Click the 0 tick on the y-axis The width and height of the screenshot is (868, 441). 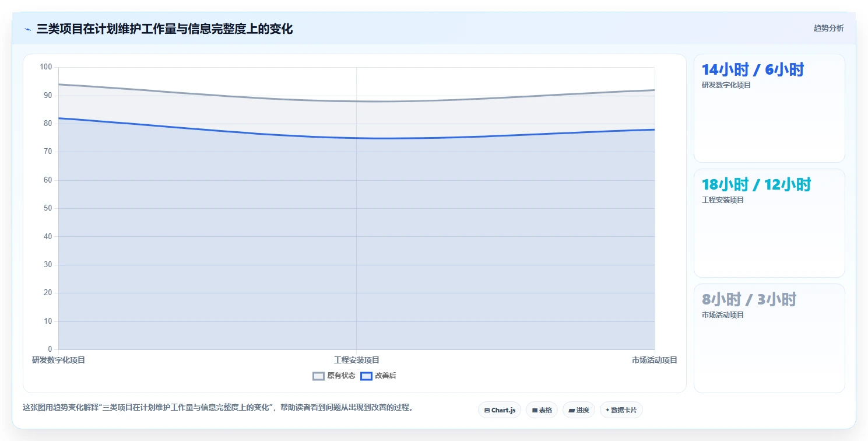[50, 349]
